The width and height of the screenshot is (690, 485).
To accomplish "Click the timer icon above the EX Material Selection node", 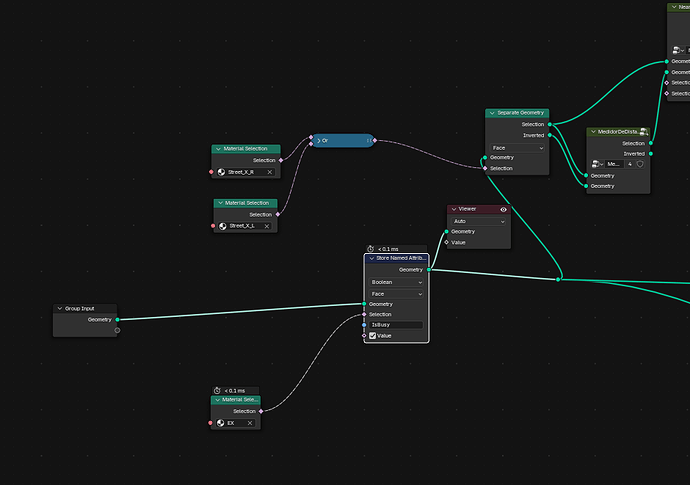I will tap(217, 390).
